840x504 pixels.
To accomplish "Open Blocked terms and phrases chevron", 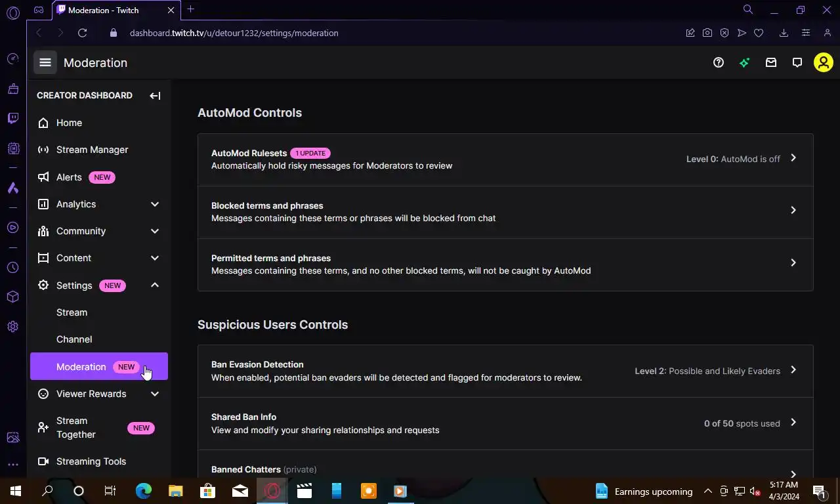I will [793, 210].
